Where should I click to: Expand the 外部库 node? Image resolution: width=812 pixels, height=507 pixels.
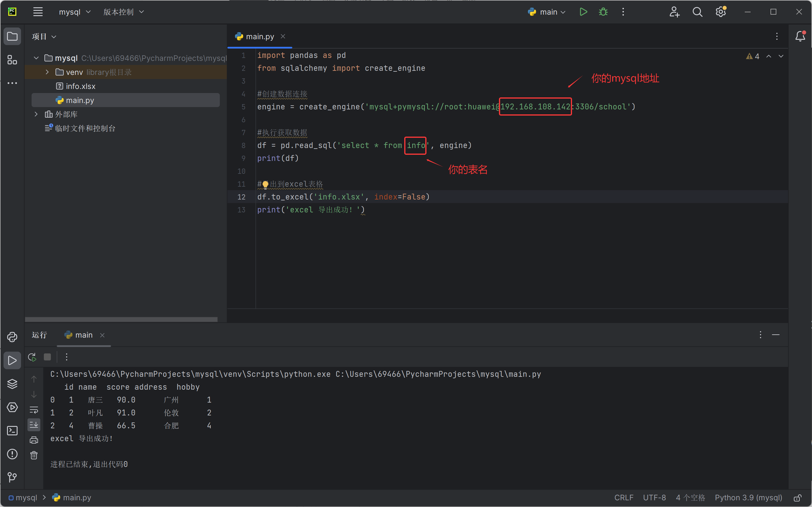pyautogui.click(x=36, y=114)
